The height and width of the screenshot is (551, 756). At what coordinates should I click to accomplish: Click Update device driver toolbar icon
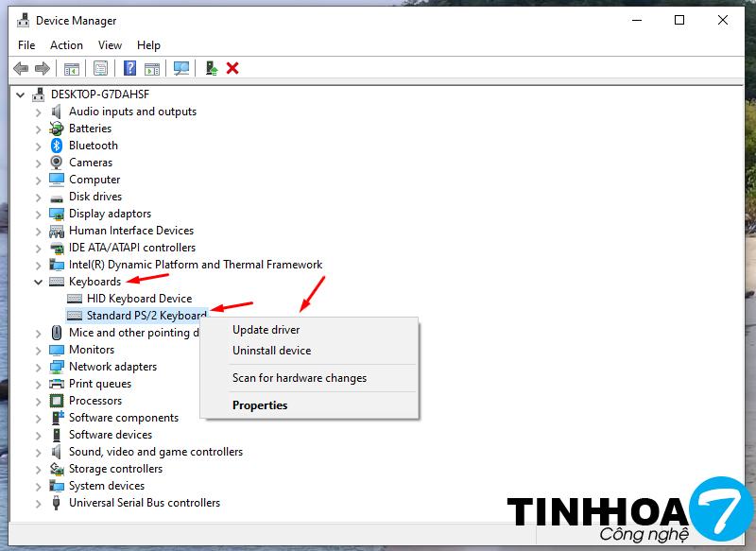[x=212, y=68]
